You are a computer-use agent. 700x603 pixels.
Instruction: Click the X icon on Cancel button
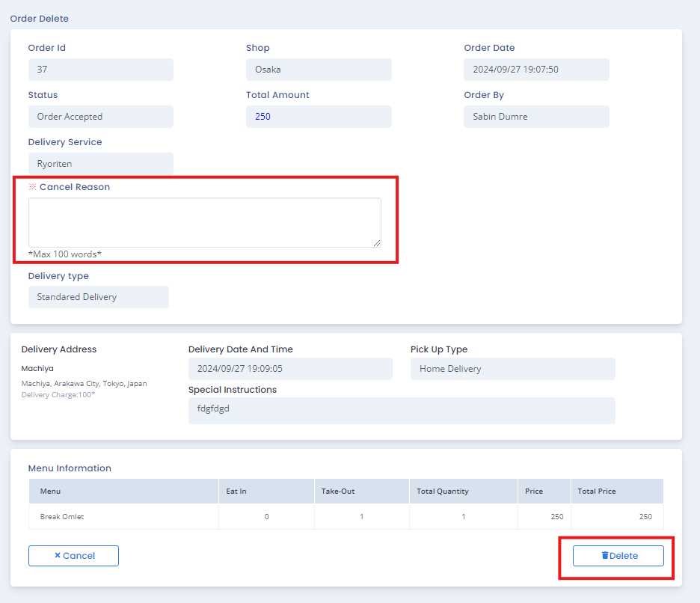click(58, 556)
